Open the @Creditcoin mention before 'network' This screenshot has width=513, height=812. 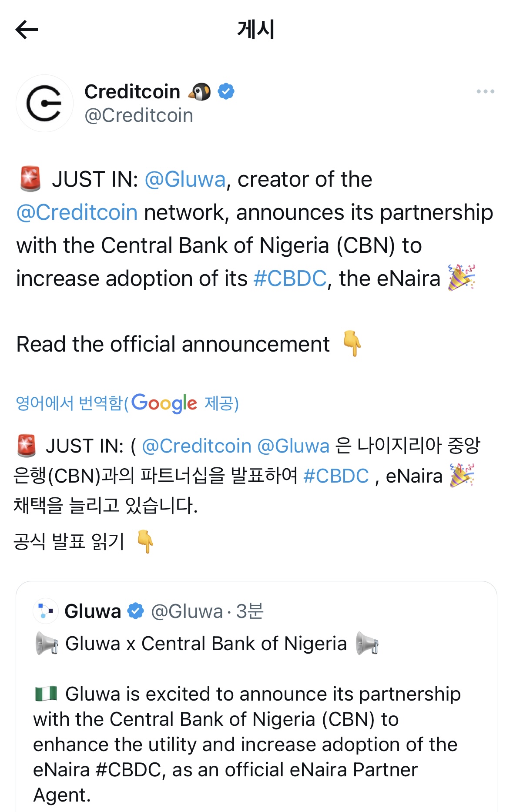pyautogui.click(x=77, y=212)
